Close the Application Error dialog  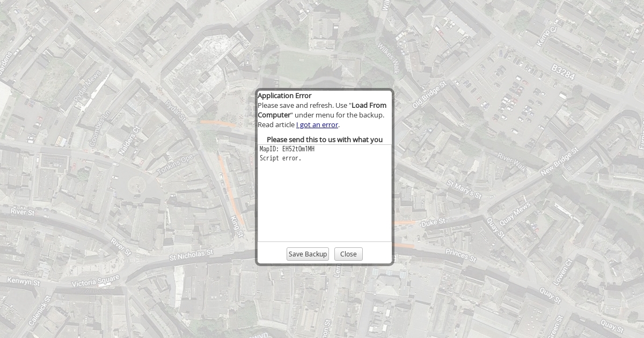[348, 254]
